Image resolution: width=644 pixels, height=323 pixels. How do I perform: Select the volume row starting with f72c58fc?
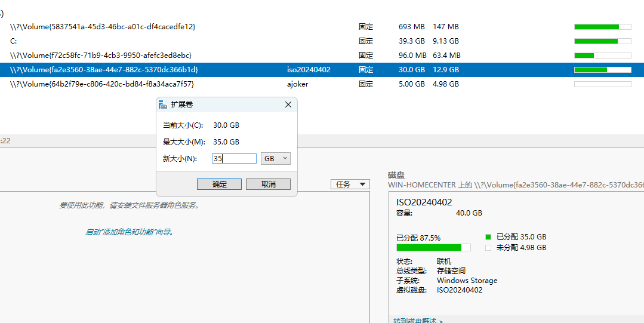pos(322,55)
